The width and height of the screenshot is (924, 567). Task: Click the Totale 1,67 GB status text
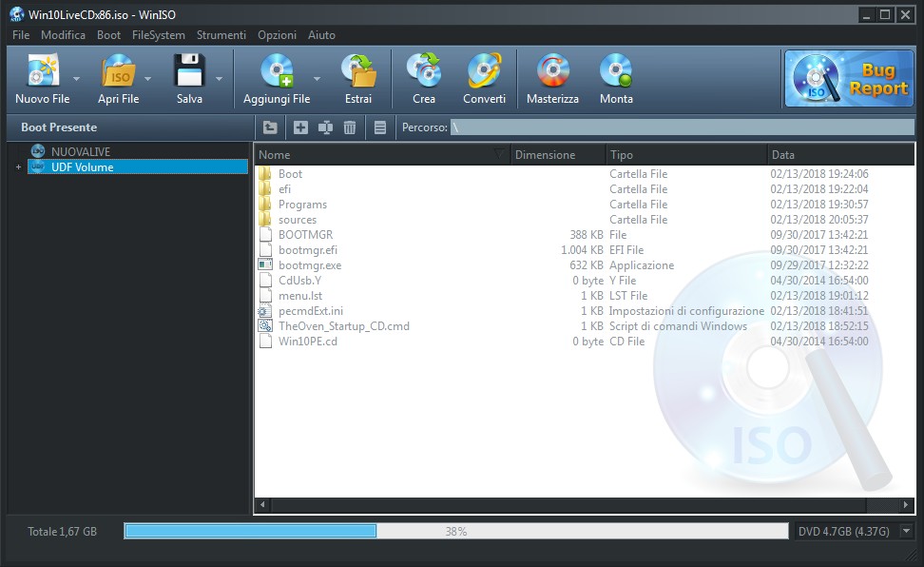tap(62, 532)
